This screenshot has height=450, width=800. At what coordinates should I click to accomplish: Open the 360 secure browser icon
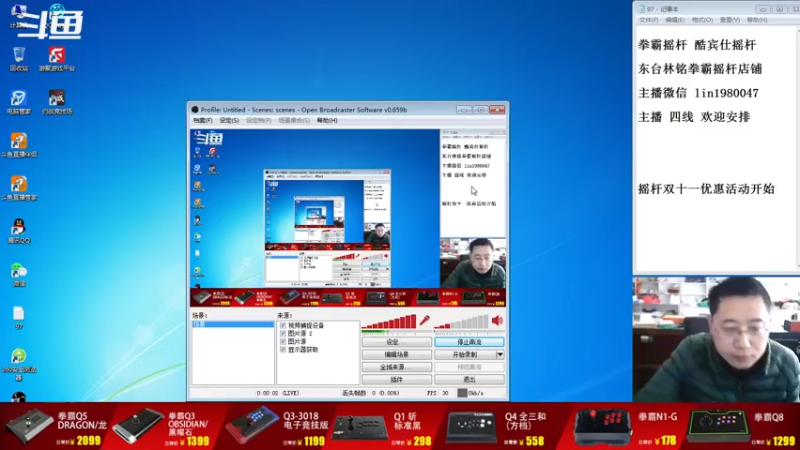click(x=19, y=363)
